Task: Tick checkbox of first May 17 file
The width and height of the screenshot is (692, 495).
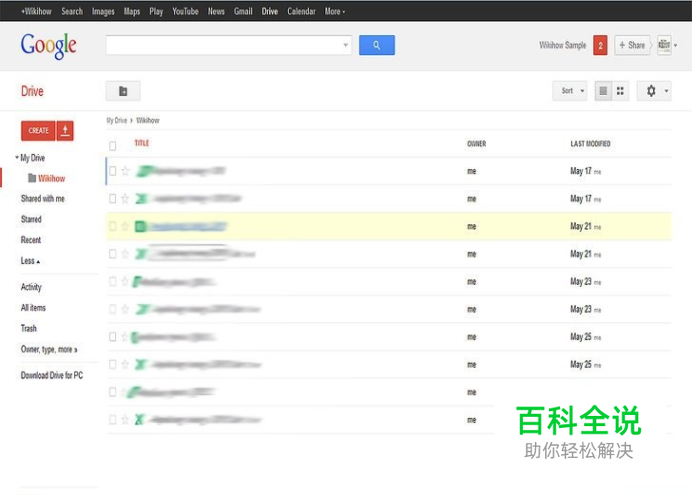Action: pos(113,171)
